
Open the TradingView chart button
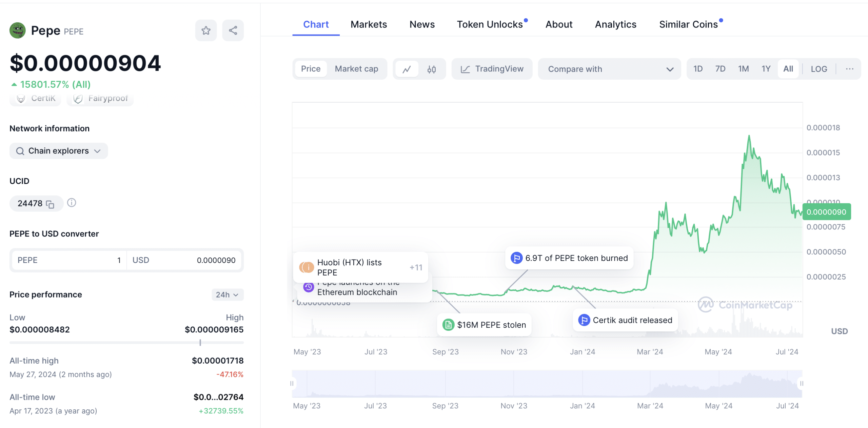tap(492, 69)
